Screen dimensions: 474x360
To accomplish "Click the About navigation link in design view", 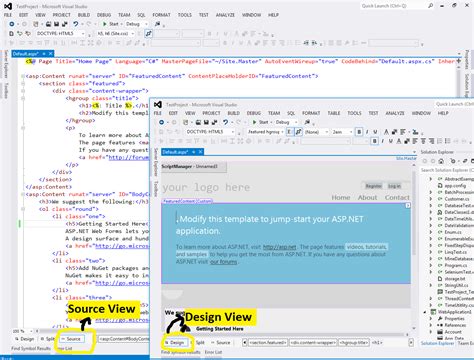I will coord(367,197).
